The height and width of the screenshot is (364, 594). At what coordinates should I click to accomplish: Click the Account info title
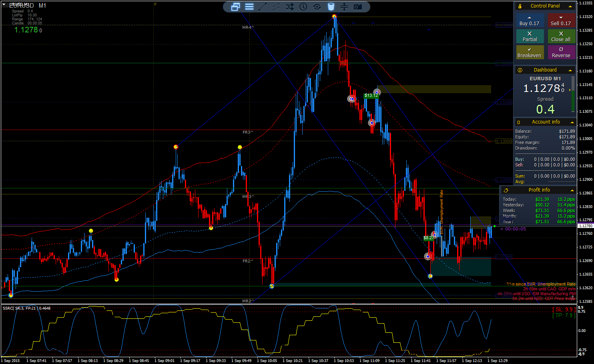pos(546,122)
